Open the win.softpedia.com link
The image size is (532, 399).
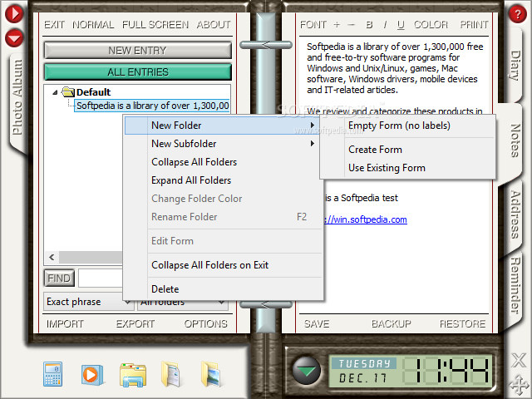pos(366,219)
